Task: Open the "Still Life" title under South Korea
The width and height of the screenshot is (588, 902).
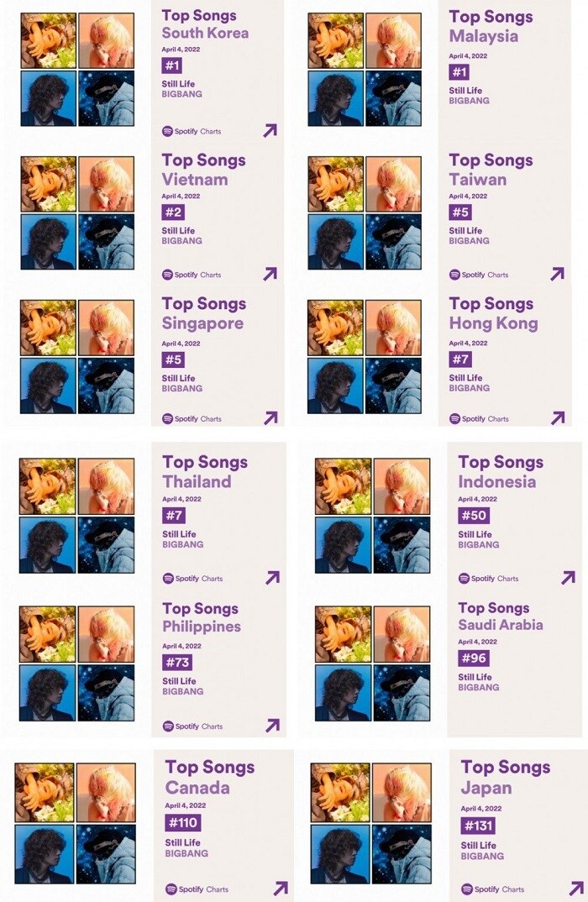Action: pyautogui.click(x=178, y=83)
